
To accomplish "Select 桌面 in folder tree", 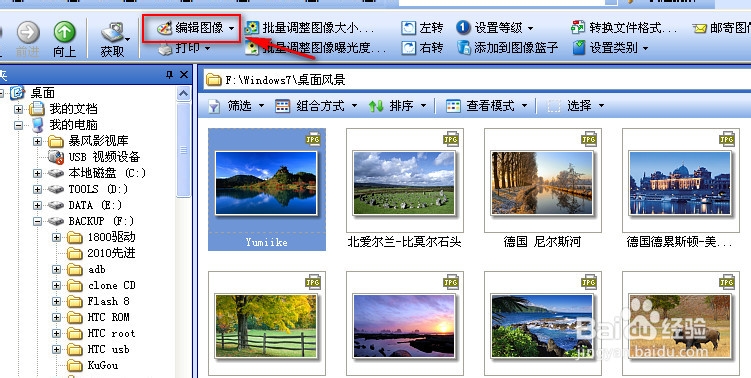I will coord(43,93).
